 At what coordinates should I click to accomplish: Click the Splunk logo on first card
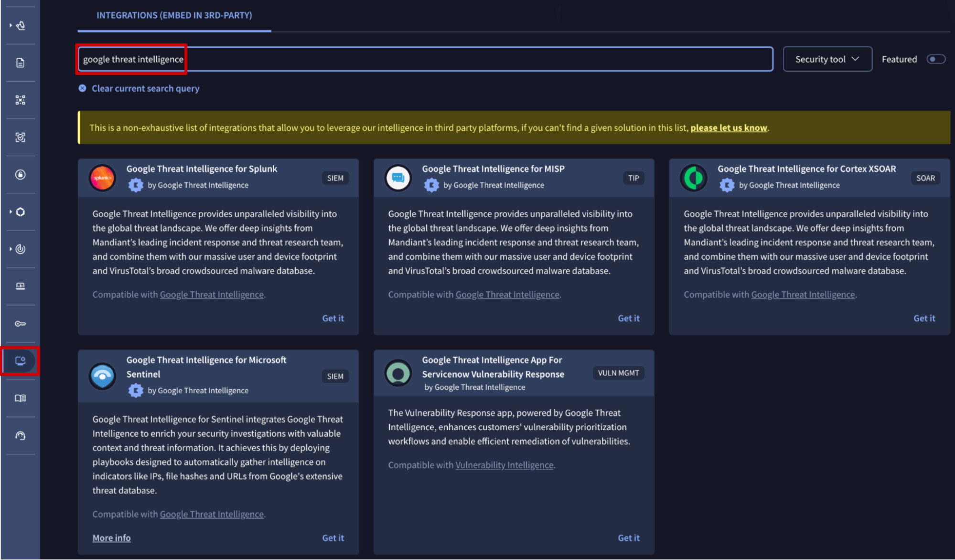point(103,178)
